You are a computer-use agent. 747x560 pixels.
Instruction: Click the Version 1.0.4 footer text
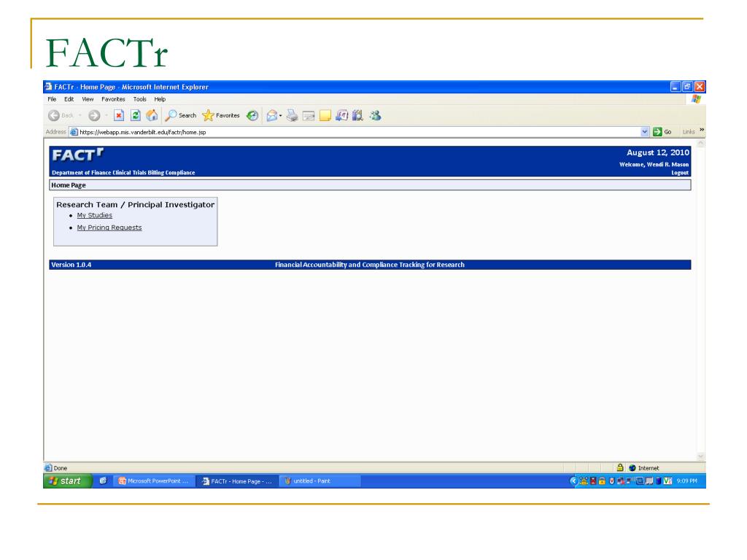tap(71, 265)
